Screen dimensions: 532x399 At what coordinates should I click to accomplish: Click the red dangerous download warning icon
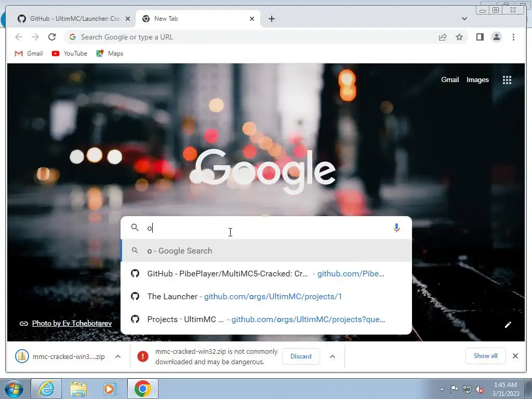pyautogui.click(x=143, y=356)
